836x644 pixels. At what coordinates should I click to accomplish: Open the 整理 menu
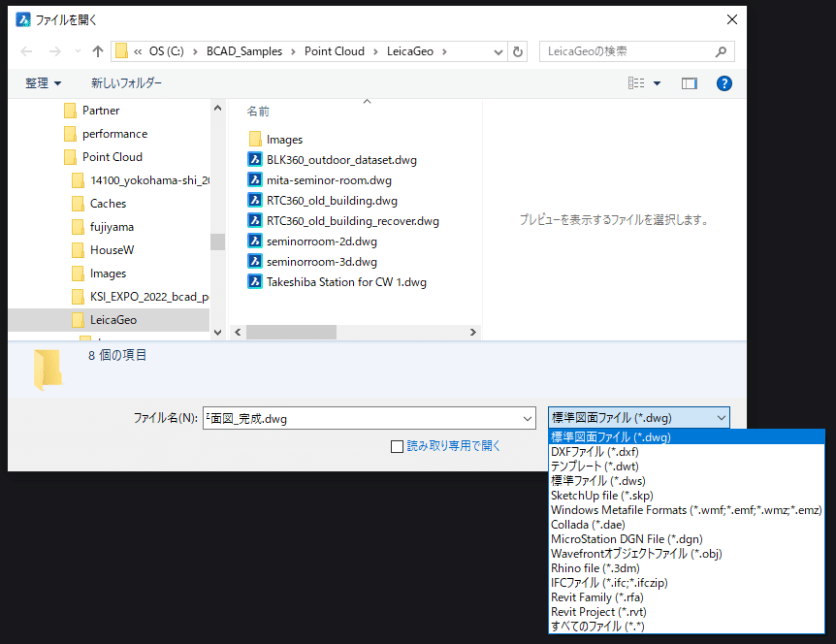click(x=44, y=83)
